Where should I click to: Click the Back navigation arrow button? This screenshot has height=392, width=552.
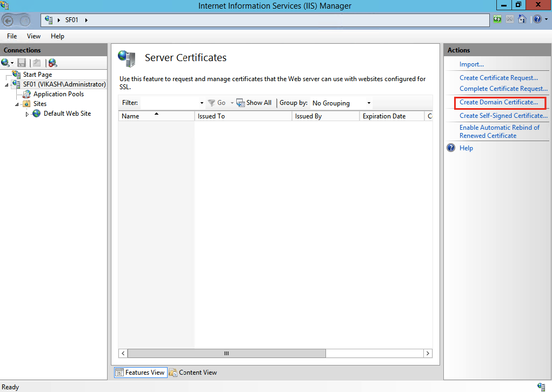point(8,21)
